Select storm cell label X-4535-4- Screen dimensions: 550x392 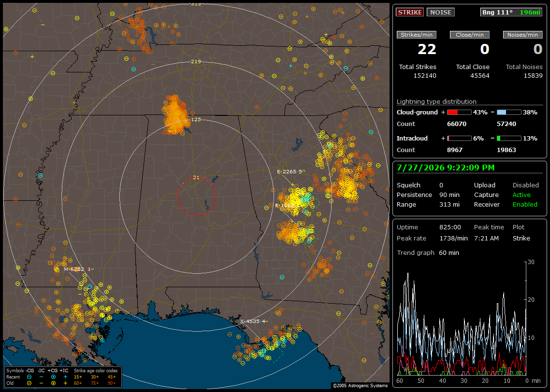tap(254, 321)
